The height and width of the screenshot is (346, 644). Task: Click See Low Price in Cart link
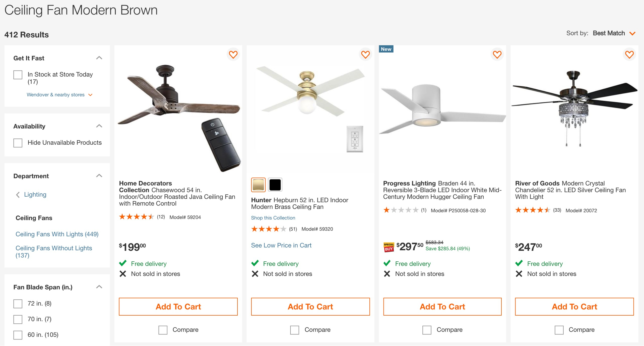pos(281,245)
